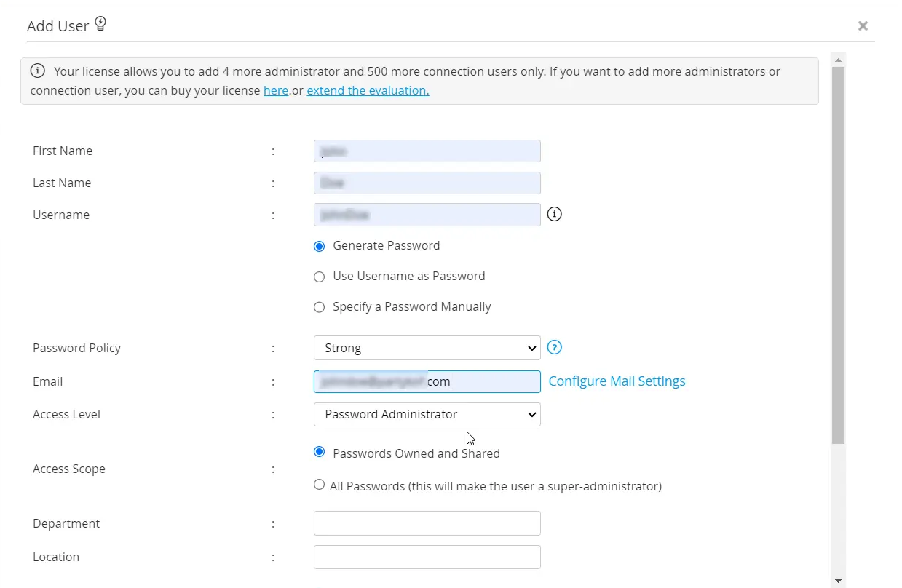Select Specify a Password Manually
The width and height of the screenshot is (902, 588).
319,307
